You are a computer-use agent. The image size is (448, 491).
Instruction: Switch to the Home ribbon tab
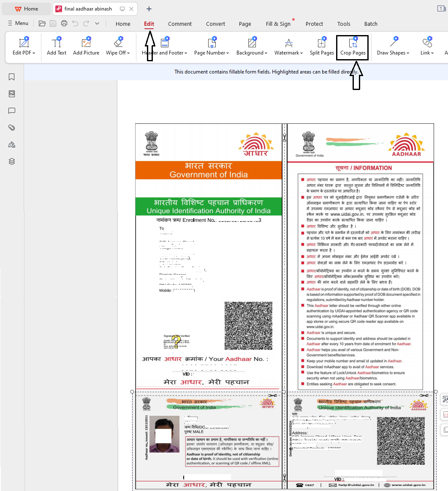[x=123, y=24]
